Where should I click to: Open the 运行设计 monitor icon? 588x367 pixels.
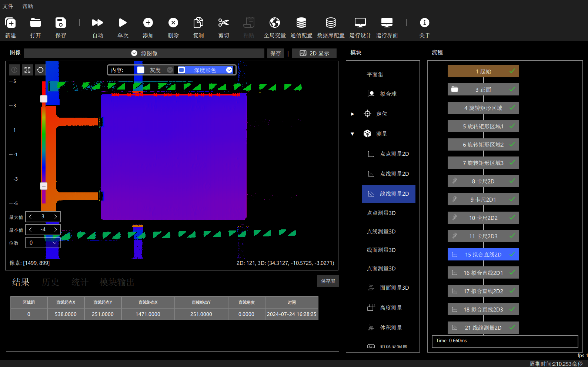(x=360, y=23)
